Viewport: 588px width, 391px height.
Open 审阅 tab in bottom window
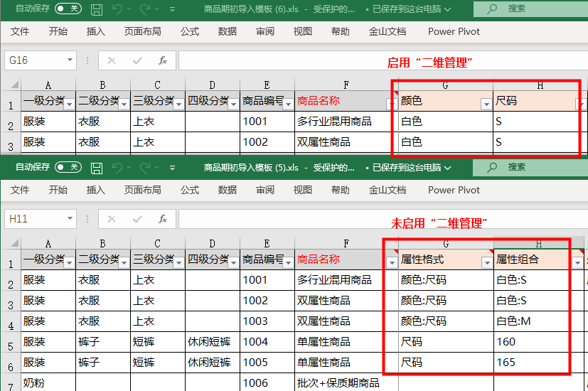pos(265,190)
